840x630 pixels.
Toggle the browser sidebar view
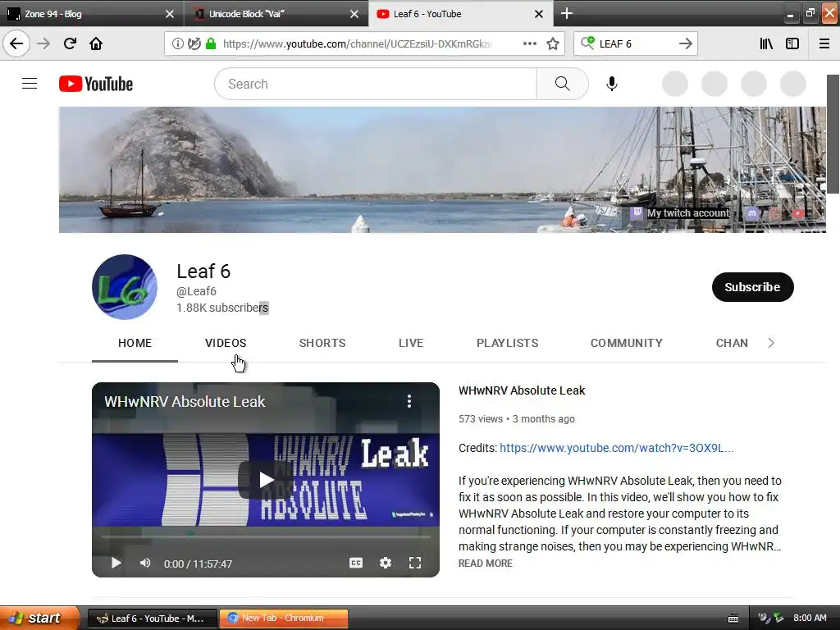coord(792,44)
